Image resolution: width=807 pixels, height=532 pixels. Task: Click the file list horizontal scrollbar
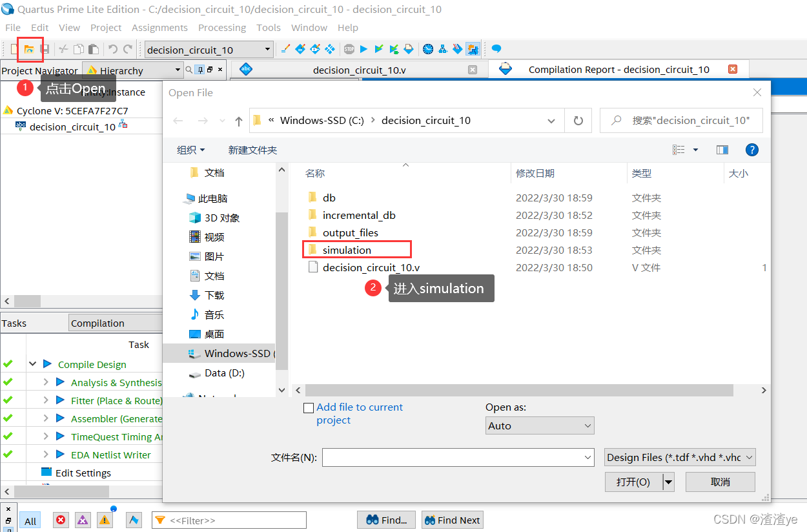pyautogui.click(x=519, y=391)
